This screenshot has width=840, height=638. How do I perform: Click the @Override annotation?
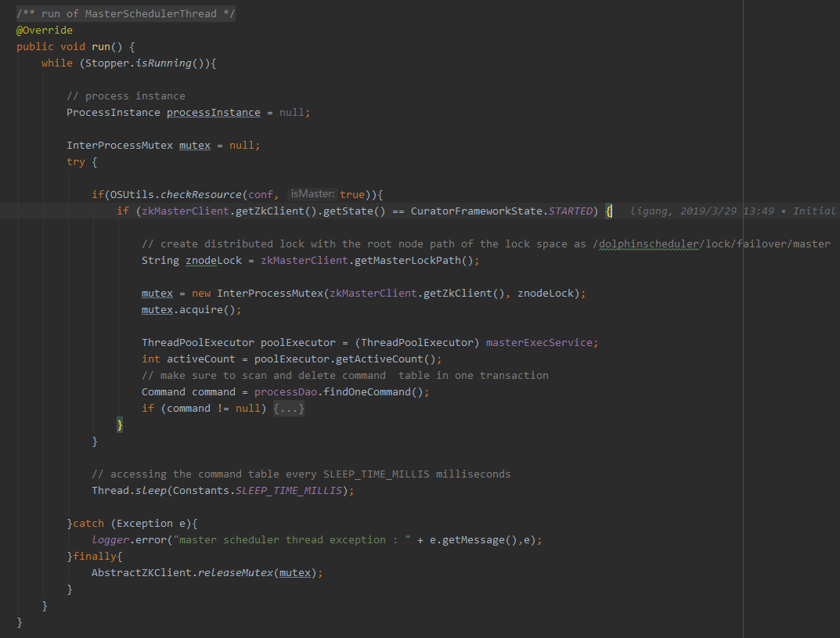45,30
